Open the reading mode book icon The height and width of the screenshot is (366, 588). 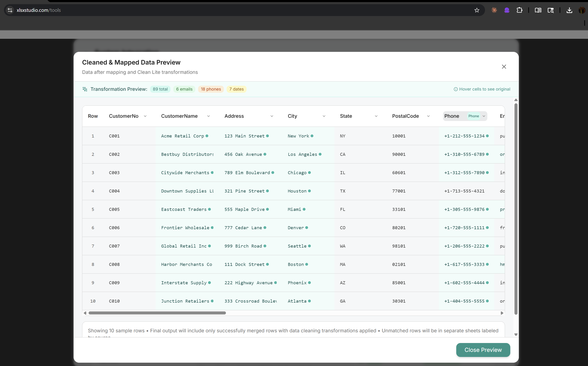pyautogui.click(x=538, y=10)
